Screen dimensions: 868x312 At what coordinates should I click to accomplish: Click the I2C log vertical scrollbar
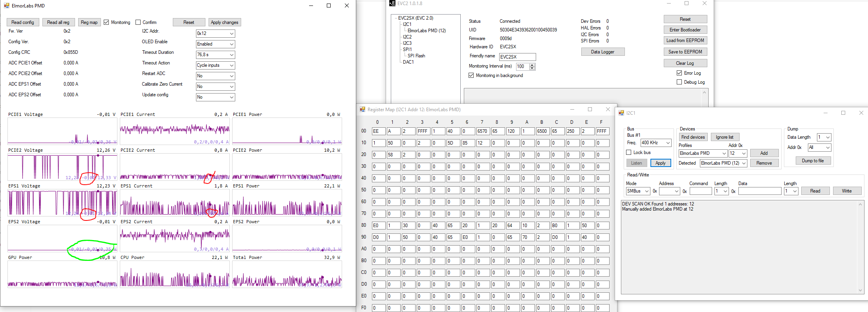(860, 247)
